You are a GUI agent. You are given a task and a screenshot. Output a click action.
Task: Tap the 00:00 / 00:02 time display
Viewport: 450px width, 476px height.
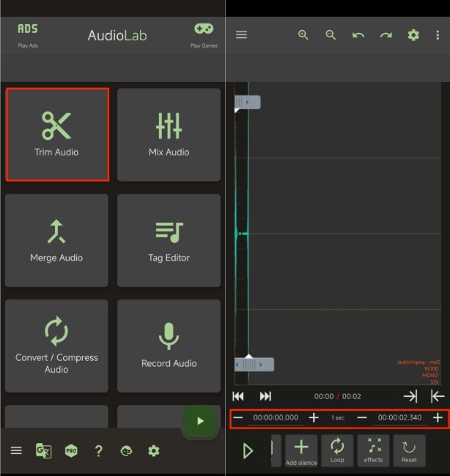337,396
